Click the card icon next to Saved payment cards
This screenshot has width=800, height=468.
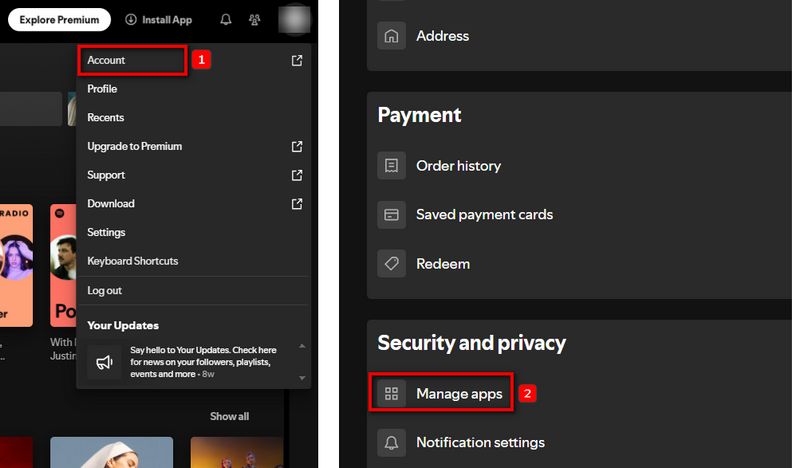click(391, 214)
